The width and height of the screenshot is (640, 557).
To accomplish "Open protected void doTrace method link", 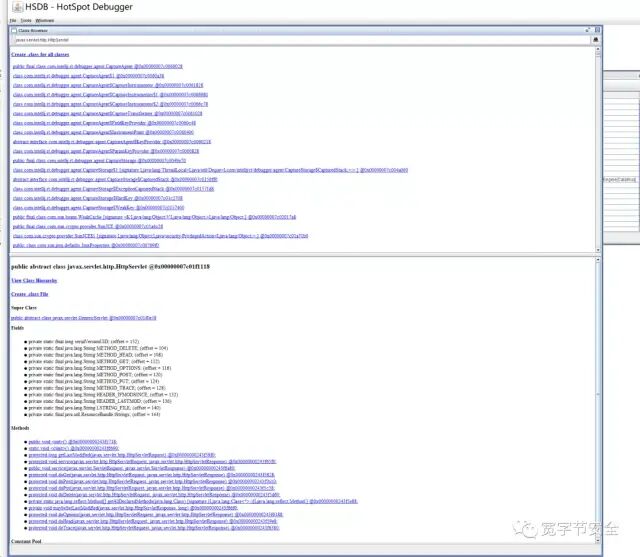I will click(154, 528).
